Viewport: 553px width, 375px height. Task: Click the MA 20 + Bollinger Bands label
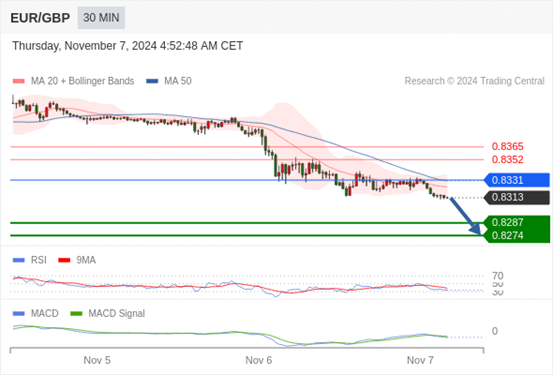[83, 81]
